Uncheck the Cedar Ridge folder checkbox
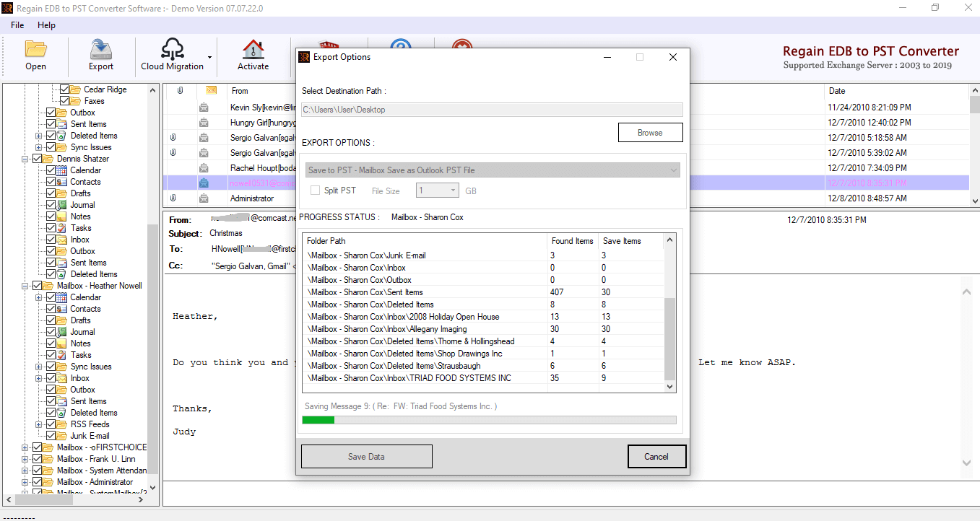980x521 pixels. [64, 89]
